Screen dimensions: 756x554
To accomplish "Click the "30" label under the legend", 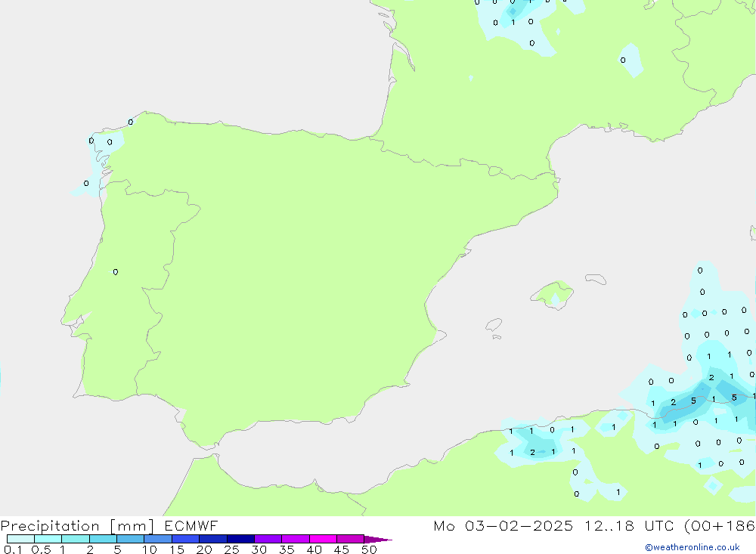I will click(x=259, y=549).
